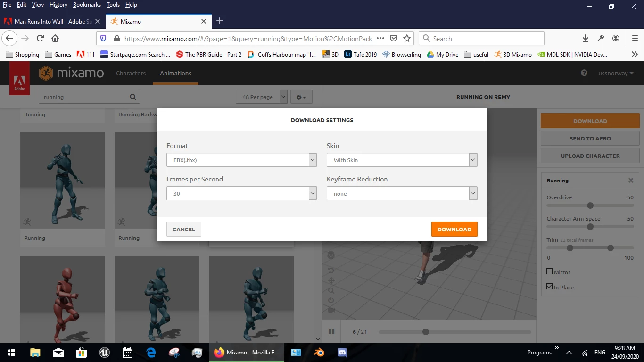Open Unreal Engine from the taskbar

tap(104, 352)
